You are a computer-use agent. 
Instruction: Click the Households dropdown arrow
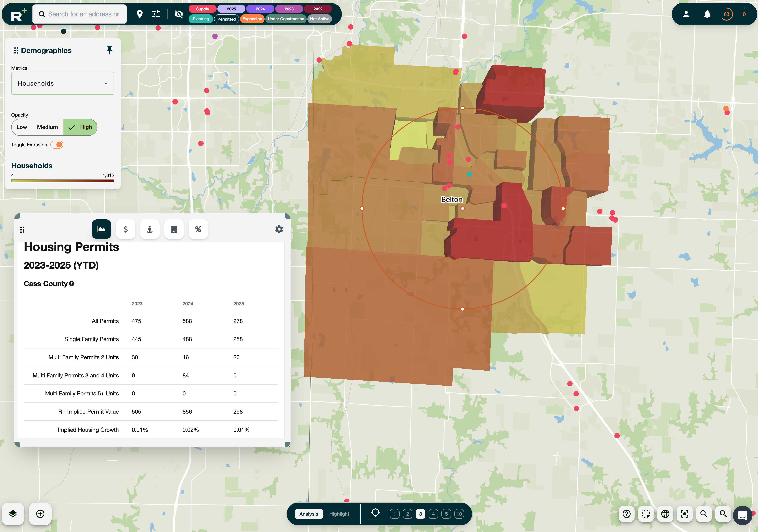pyautogui.click(x=106, y=84)
